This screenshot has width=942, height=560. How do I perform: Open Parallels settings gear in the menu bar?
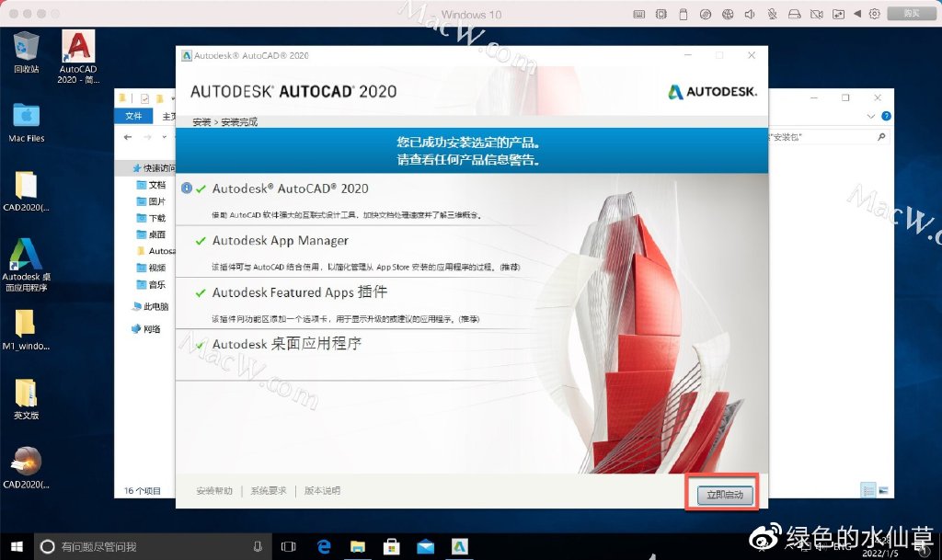coord(874,13)
